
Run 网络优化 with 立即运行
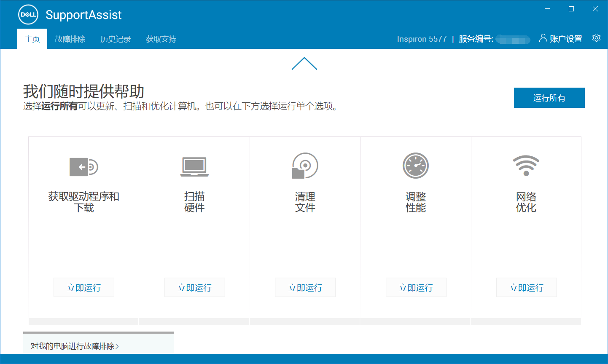tap(527, 287)
